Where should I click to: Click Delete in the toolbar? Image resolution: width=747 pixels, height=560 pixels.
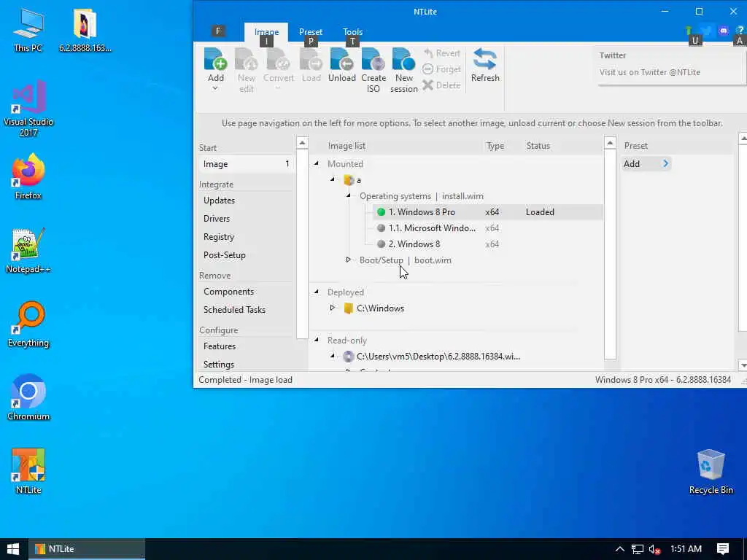coord(442,85)
